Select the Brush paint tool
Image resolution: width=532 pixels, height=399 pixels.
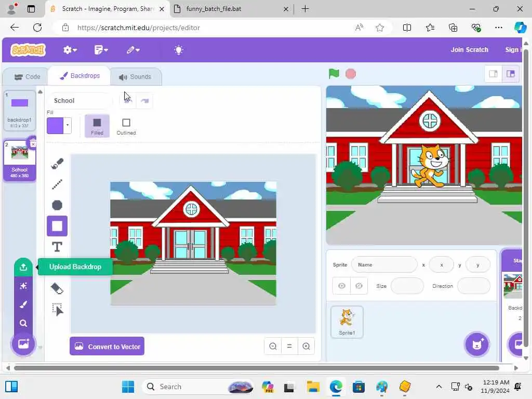click(x=57, y=164)
